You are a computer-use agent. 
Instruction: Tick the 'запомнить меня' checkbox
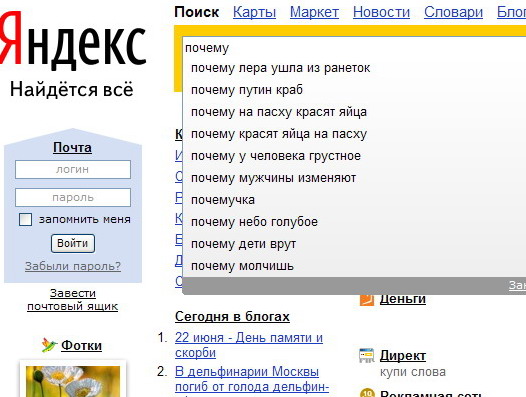point(25,219)
